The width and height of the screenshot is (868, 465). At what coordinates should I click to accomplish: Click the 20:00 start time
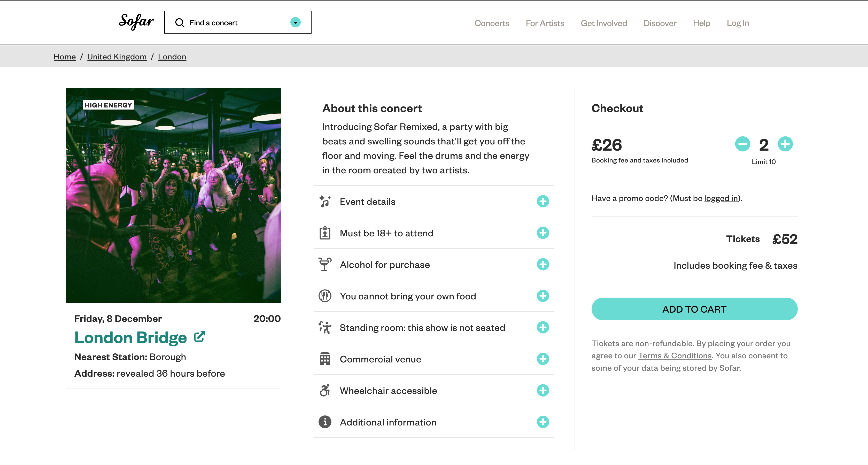[x=267, y=319]
